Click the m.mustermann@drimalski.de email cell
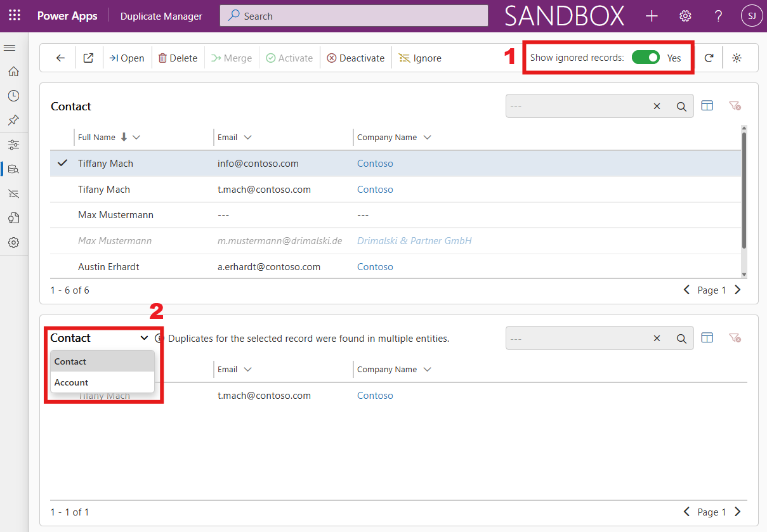 click(280, 241)
